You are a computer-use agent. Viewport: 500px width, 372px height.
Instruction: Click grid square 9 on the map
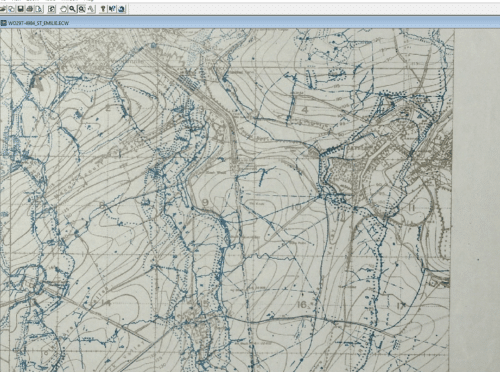(205, 202)
